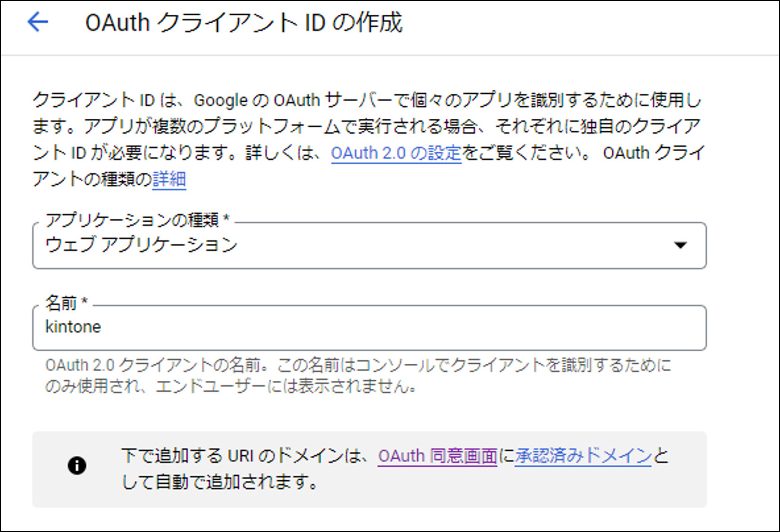Click the kintone text in name field

73,328
